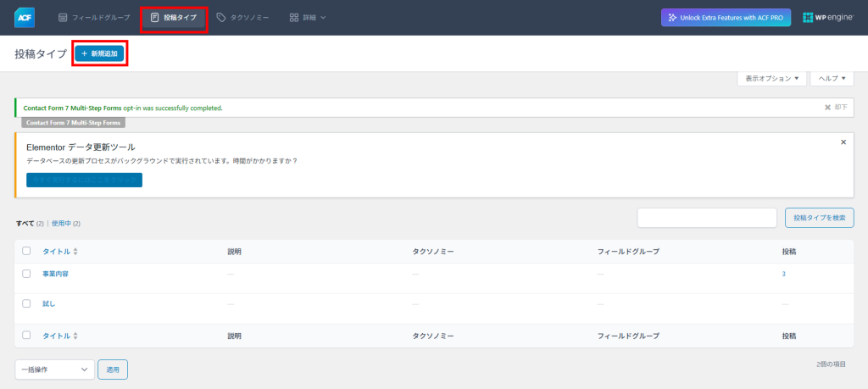
Task: Toggle the select-all checkbox in header
Action: pos(26,251)
